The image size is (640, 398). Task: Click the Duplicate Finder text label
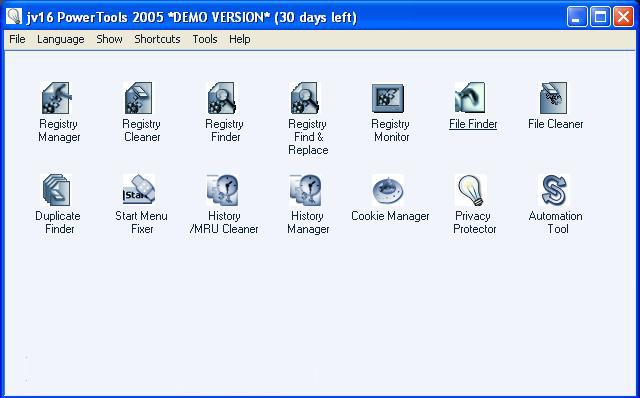pyautogui.click(x=58, y=222)
